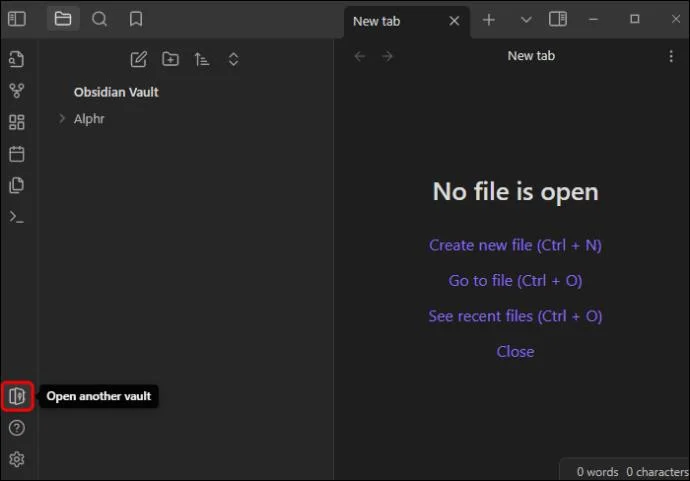
Task: Open another vault icon
Action: (17, 396)
